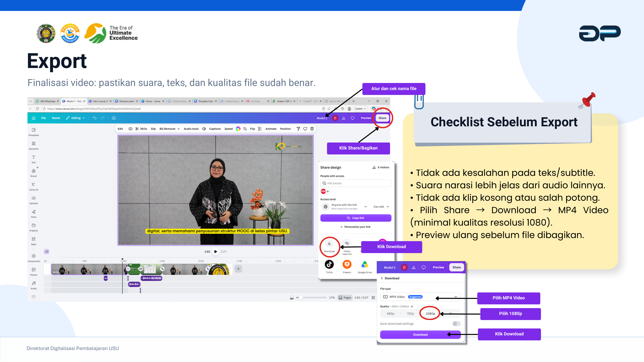The width and height of the screenshot is (644, 362).
Task: Open Captions in the edit toolbar
Action: pos(215,129)
